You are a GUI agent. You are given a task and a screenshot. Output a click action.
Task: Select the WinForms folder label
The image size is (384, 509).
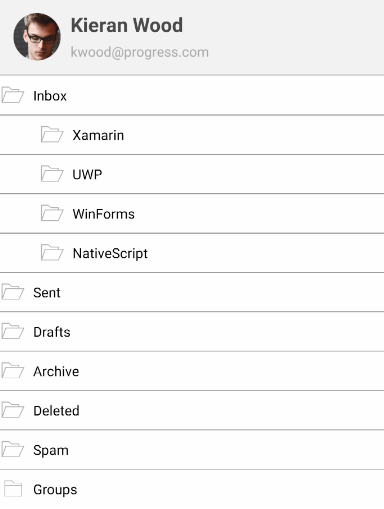(x=104, y=214)
